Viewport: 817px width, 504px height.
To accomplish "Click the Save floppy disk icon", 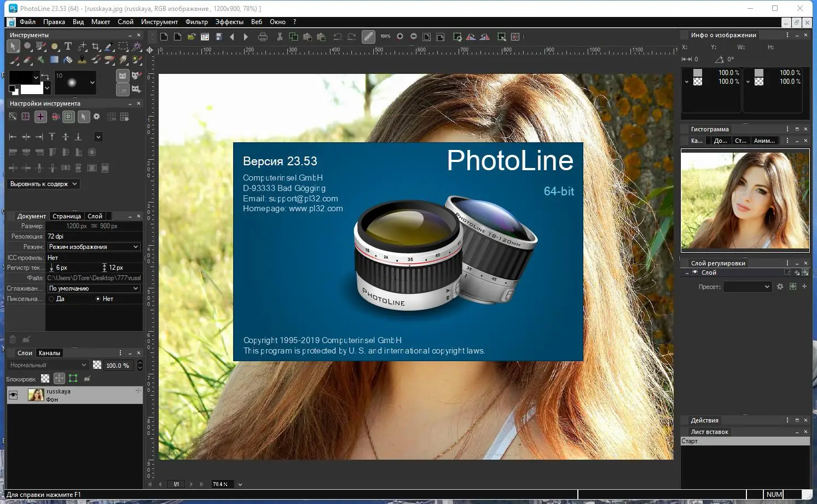I will click(x=219, y=37).
